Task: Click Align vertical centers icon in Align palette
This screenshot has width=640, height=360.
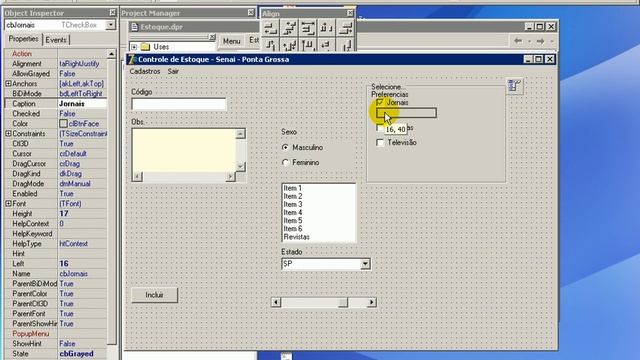Action: 289,45
